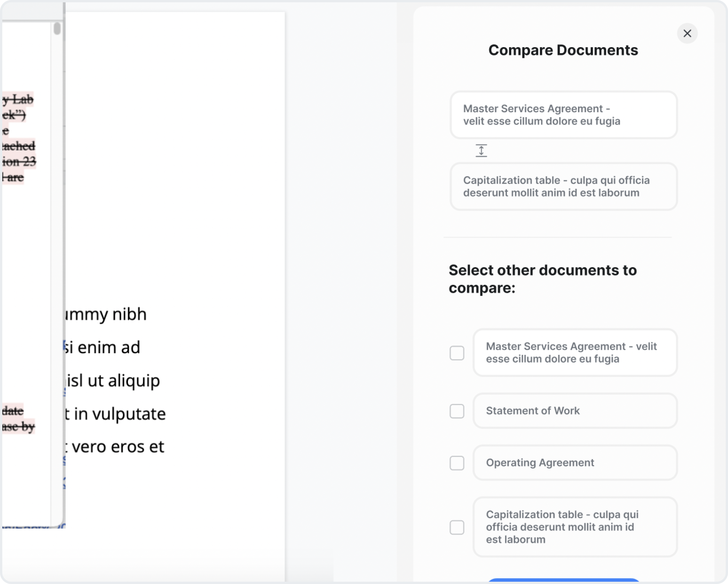This screenshot has width=728, height=584.
Task: Click the Master Services Agreement list card
Action: [x=575, y=352]
